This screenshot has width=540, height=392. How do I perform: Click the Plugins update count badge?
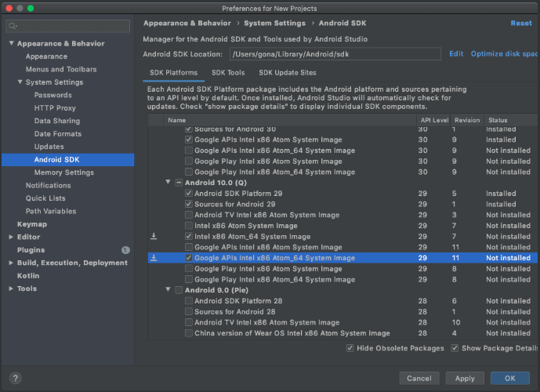tap(125, 250)
